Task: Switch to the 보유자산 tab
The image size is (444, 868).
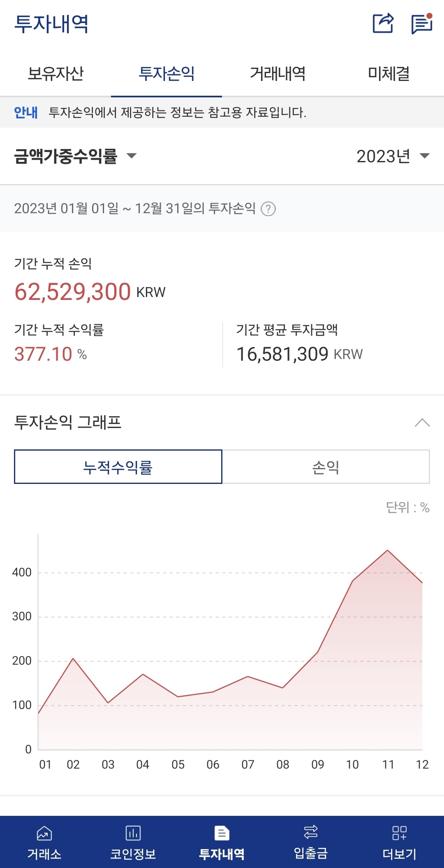Action: 55,74
